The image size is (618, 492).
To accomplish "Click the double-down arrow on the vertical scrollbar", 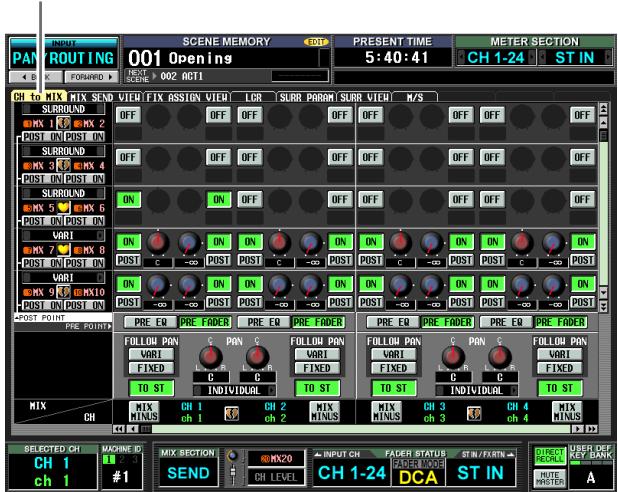I will point(603,306).
